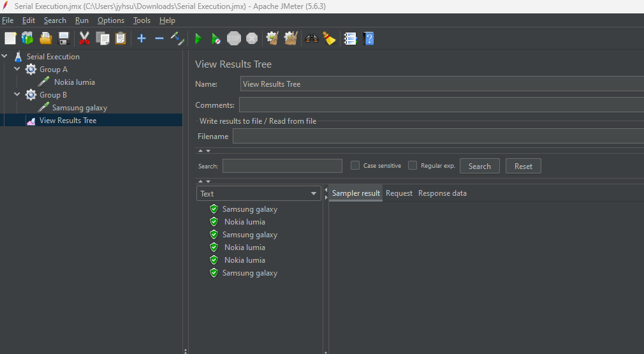
Task: Open Search with binoculars icon
Action: click(312, 39)
